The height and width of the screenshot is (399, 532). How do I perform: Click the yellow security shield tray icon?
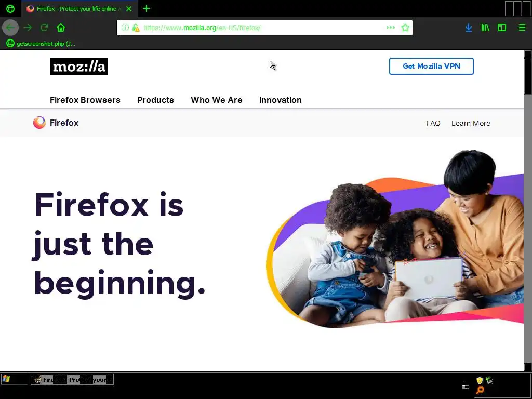pos(480,380)
